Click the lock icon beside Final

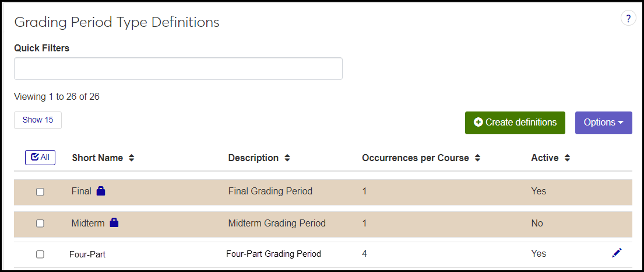(101, 191)
